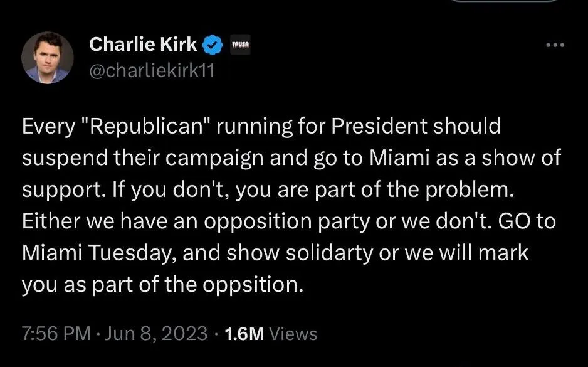Click the line starting "suspend their campaign"
This screenshot has height=367, width=588.
[x=291, y=158]
